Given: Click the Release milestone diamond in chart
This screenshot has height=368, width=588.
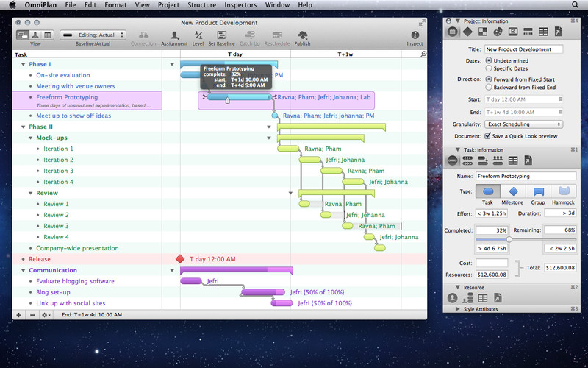Looking at the screenshot, I should (x=181, y=259).
